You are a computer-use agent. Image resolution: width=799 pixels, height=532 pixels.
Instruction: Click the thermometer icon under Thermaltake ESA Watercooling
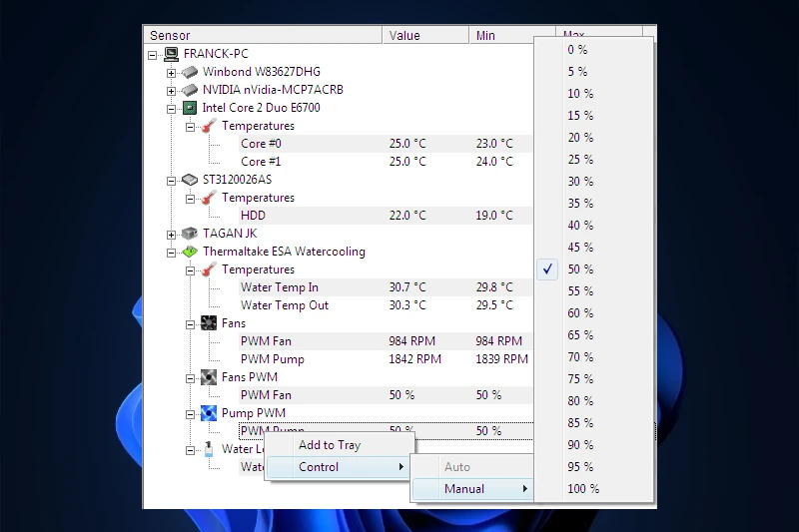pos(209,269)
